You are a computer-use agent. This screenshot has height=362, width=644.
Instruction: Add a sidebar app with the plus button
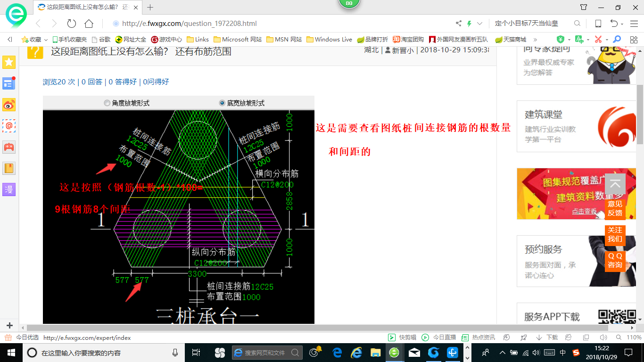[x=9, y=326]
